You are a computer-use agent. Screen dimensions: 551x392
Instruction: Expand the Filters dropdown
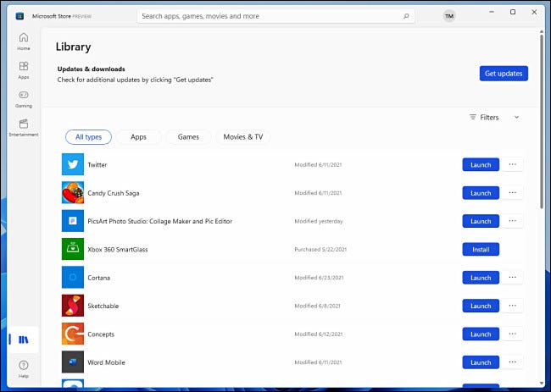[494, 118]
